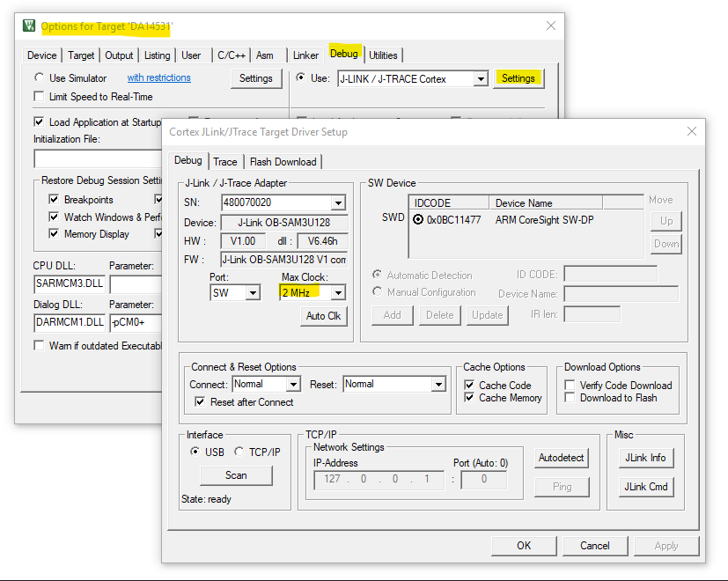Click the ARM CoreSight SW-DP device name
The image size is (728, 581).
[544, 220]
